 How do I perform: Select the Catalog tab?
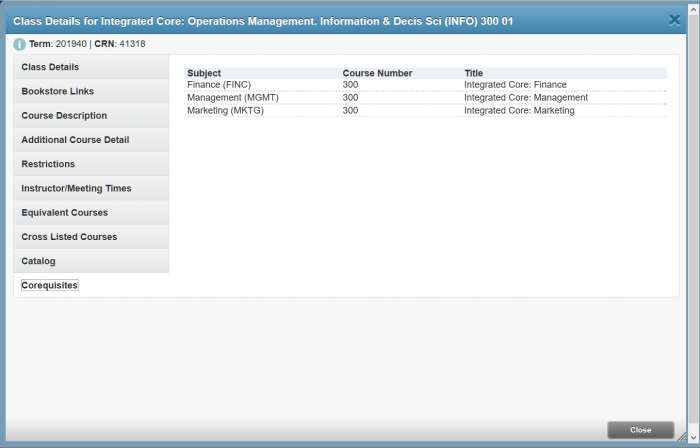38,261
